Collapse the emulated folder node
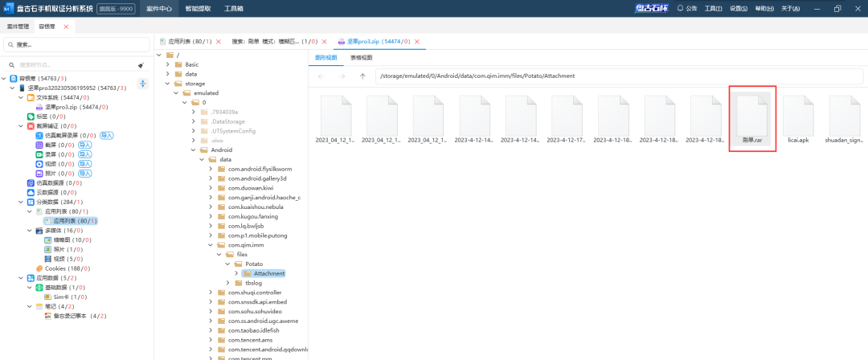 pos(176,93)
